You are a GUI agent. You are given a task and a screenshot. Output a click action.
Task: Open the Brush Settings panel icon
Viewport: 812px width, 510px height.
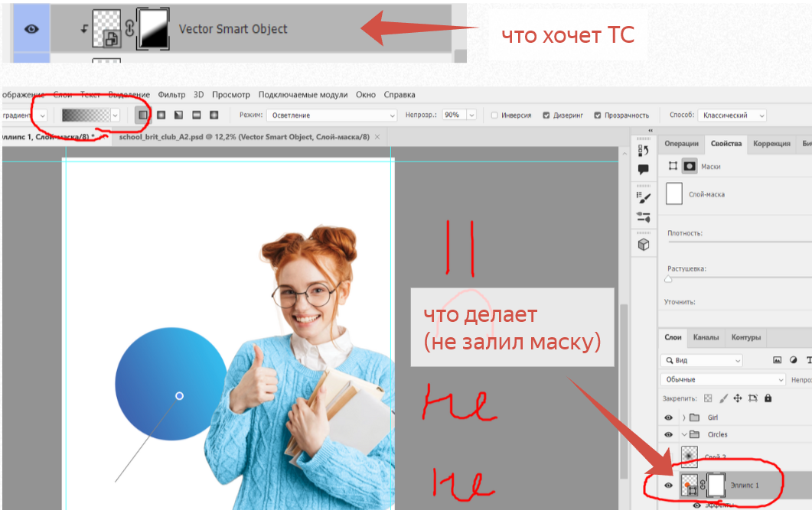pos(644,197)
